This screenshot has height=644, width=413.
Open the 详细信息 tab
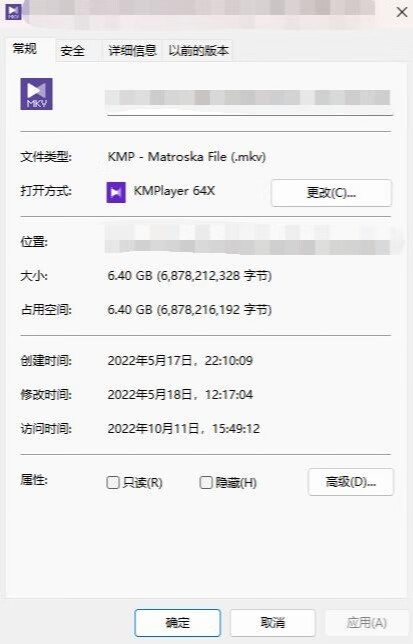(x=132, y=51)
